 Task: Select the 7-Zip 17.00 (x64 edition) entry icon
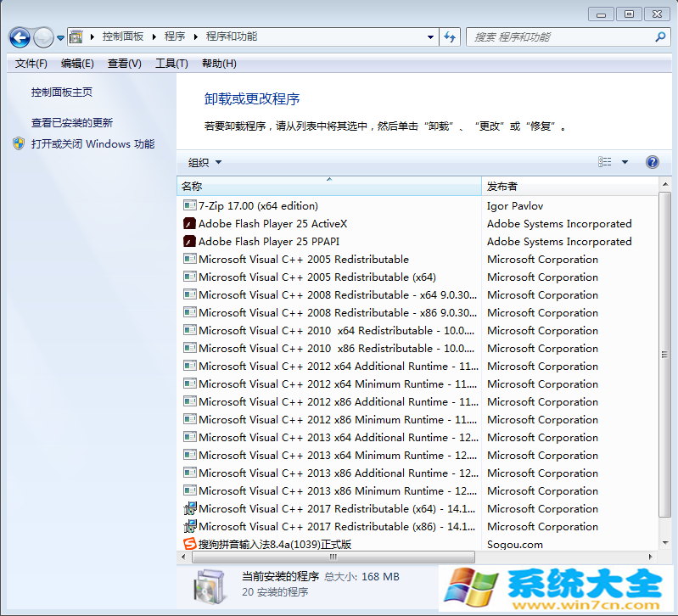pos(190,205)
